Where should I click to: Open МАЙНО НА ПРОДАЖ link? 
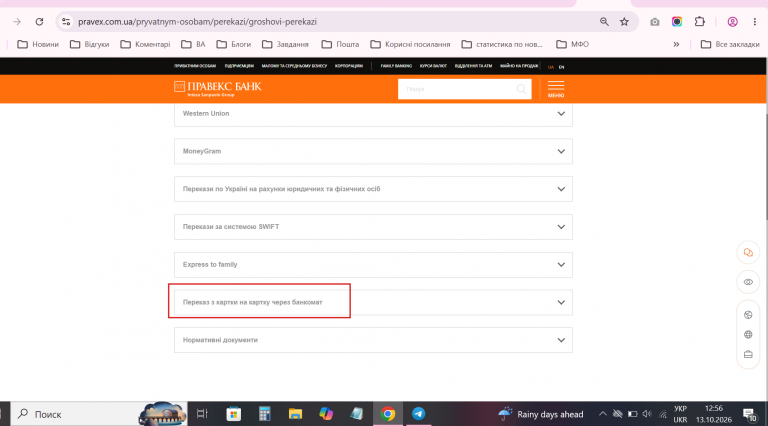point(519,66)
